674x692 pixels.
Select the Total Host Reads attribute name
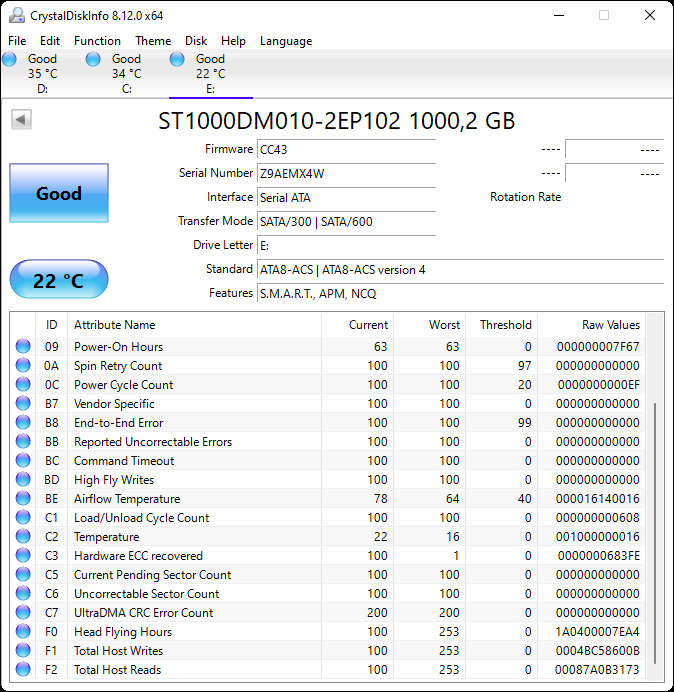[x=117, y=669]
